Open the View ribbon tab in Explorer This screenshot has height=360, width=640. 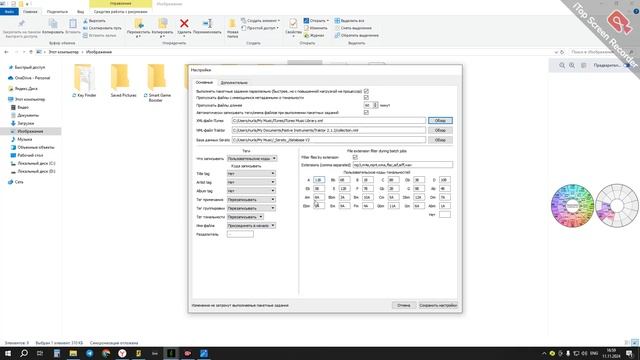point(80,12)
